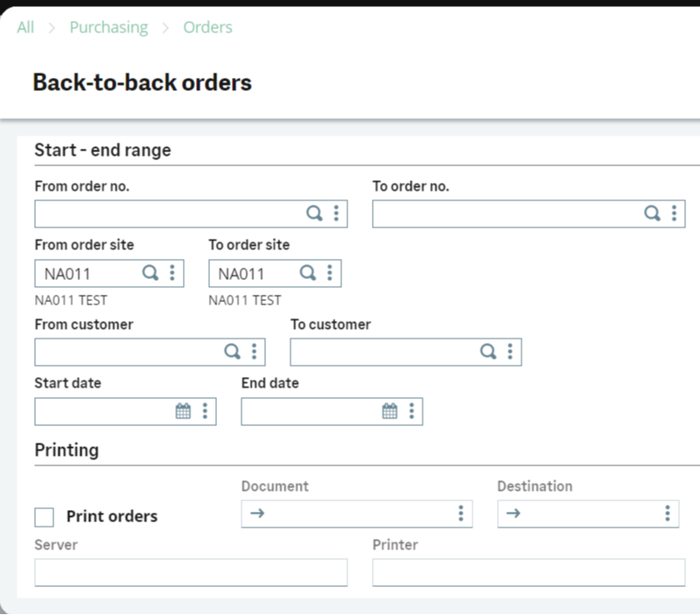Open the From customer lookup magnifier
This screenshot has width=700, height=615.
coord(233,351)
